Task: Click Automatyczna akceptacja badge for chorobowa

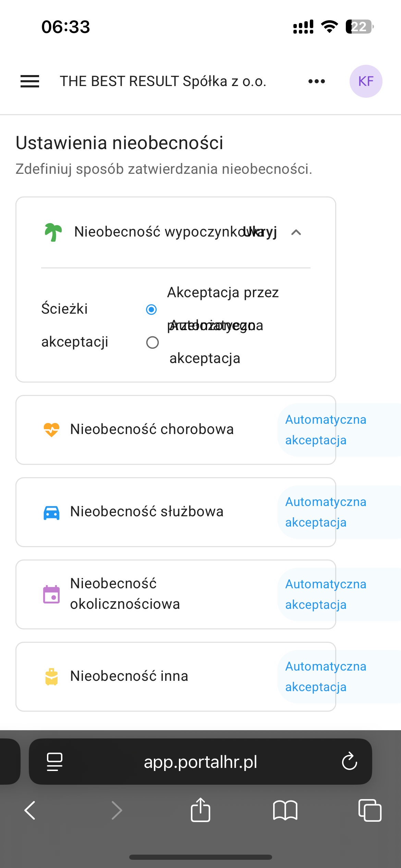Action: (x=326, y=430)
